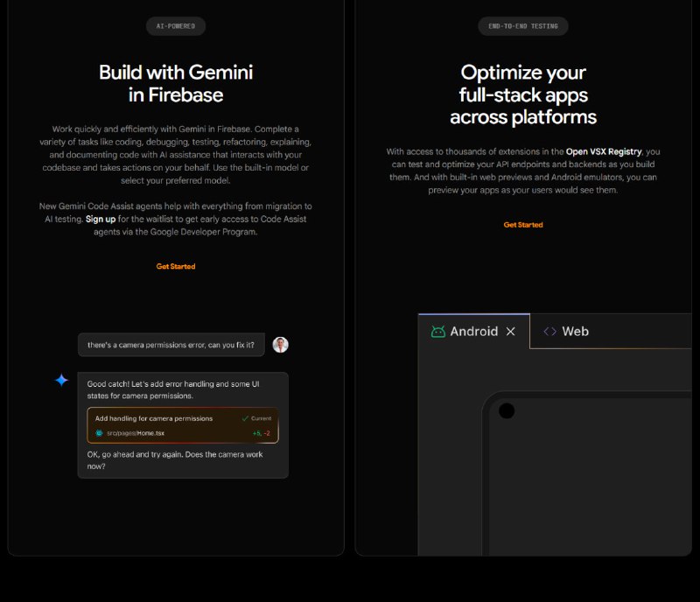Close the Android tab
Viewport: 700px width, 602px height.
tap(511, 332)
